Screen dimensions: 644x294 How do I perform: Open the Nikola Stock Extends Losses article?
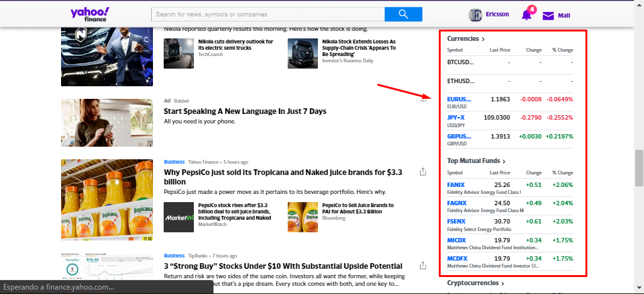coord(359,48)
